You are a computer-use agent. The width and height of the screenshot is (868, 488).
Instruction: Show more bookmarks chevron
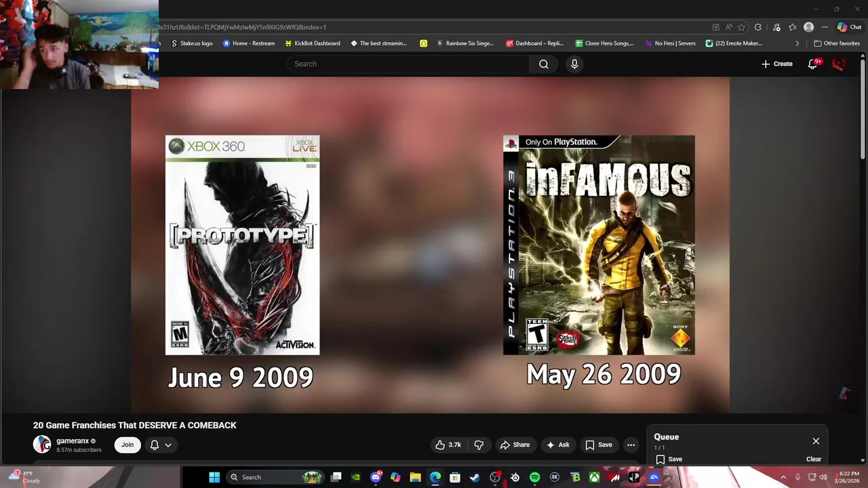pos(797,43)
